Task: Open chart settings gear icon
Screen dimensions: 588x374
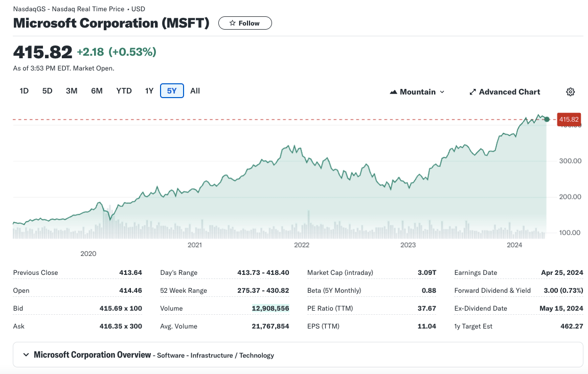Action: [570, 92]
